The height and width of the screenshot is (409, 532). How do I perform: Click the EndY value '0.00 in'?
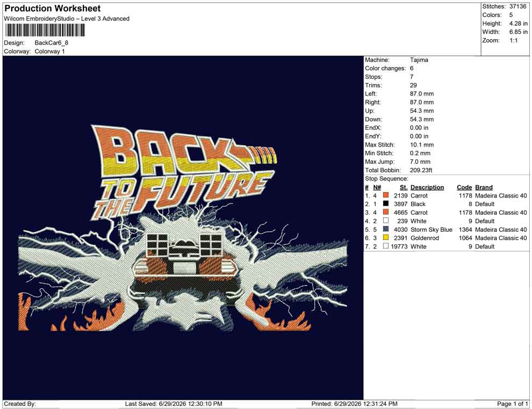tap(419, 136)
